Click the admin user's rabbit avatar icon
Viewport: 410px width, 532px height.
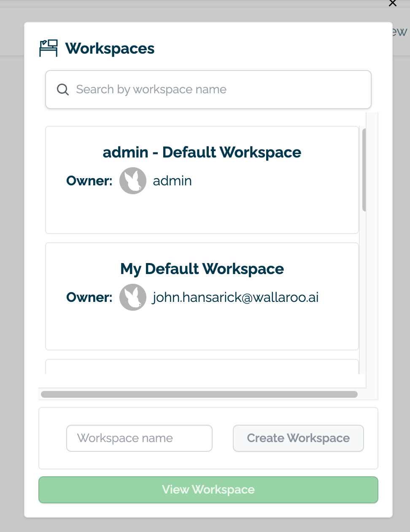point(132,180)
